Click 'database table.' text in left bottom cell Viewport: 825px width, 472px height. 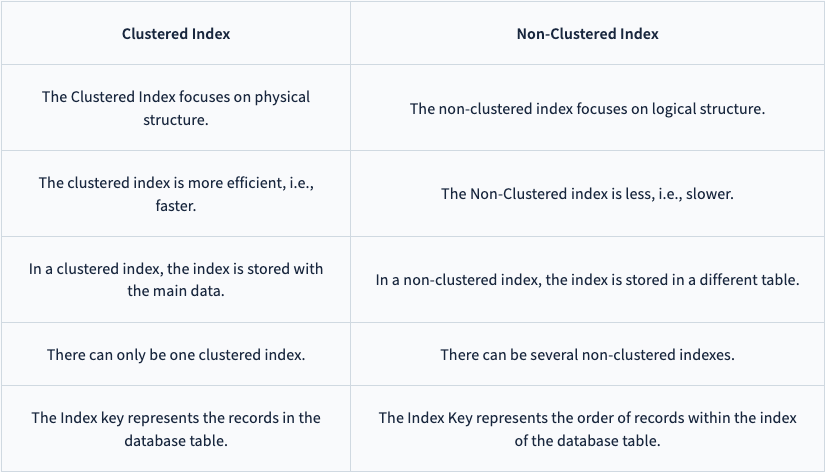pyautogui.click(x=176, y=440)
